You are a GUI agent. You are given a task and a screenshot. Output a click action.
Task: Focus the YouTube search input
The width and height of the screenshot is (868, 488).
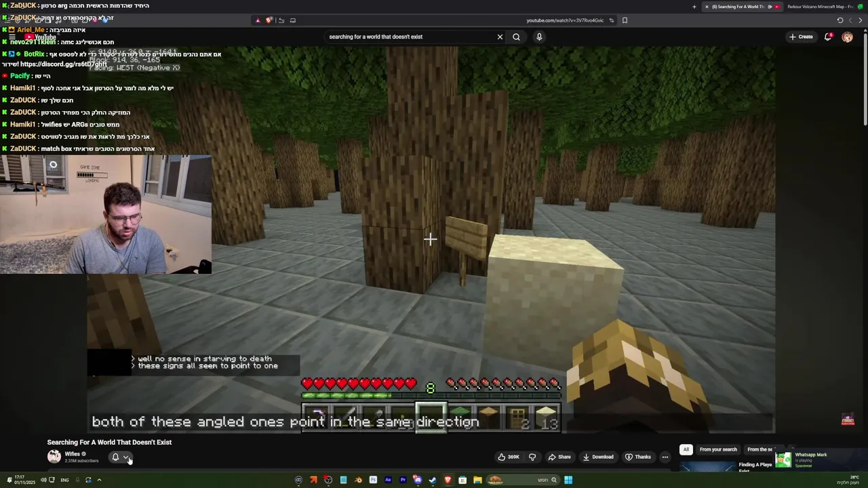[410, 37]
